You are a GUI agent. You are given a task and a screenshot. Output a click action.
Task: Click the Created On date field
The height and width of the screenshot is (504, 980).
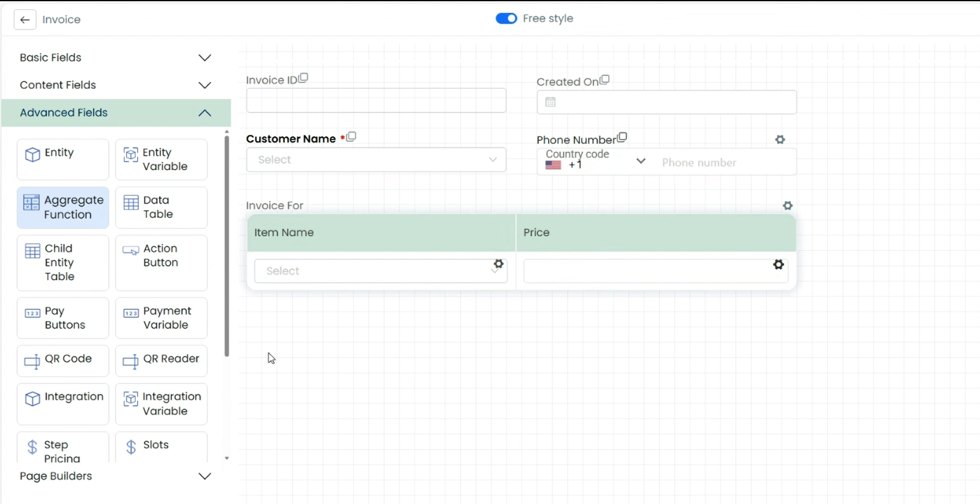click(666, 102)
